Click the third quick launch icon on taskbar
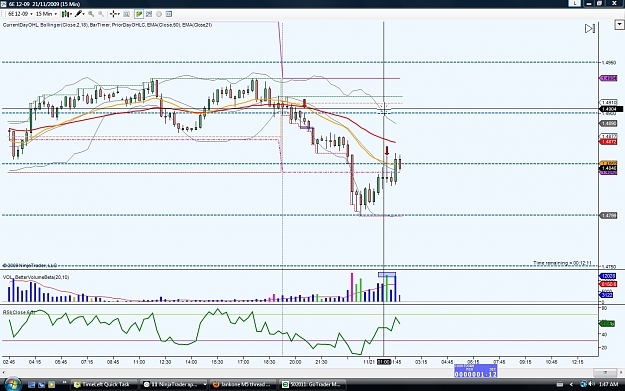 pos(51,385)
